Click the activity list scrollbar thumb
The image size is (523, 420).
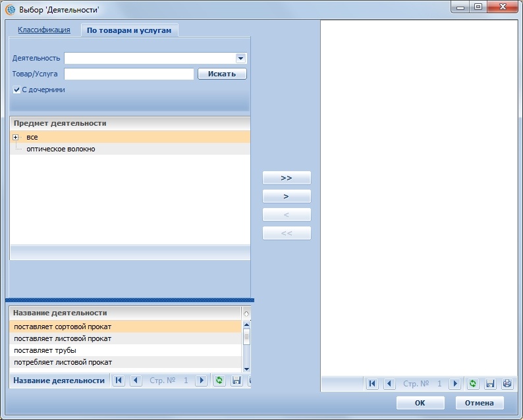click(246, 336)
